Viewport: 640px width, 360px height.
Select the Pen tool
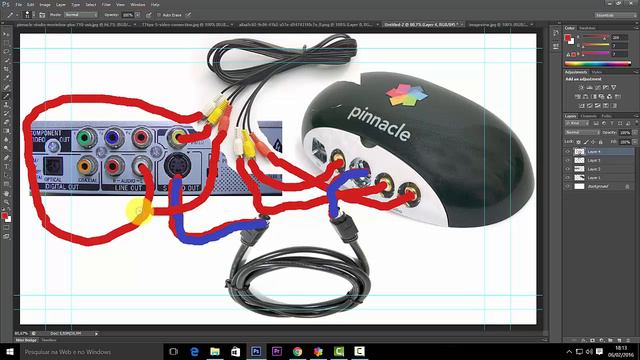tap(6, 158)
